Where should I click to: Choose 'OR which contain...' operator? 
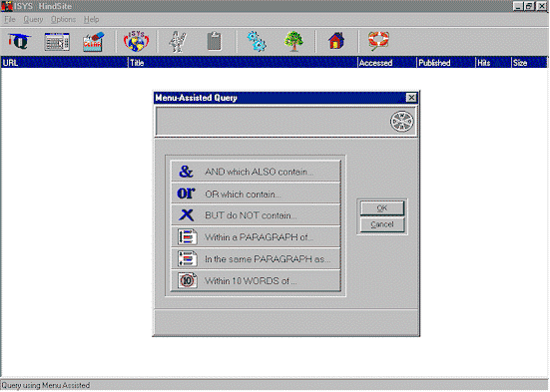[x=256, y=194]
